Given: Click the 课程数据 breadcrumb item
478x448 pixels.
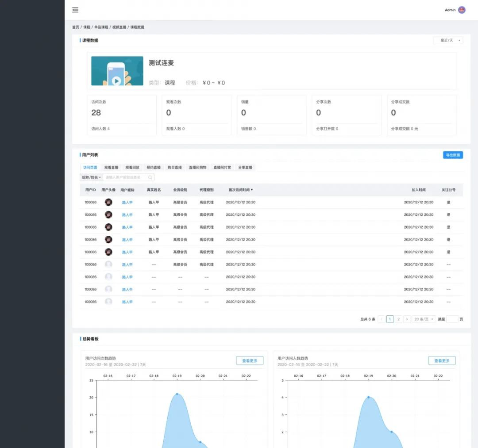Looking at the screenshot, I should tap(137, 27).
